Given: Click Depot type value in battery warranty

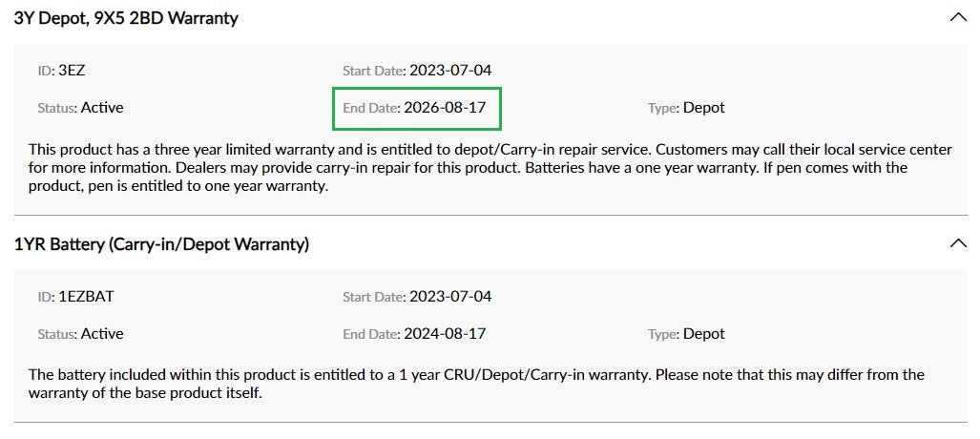Looking at the screenshot, I should (704, 334).
